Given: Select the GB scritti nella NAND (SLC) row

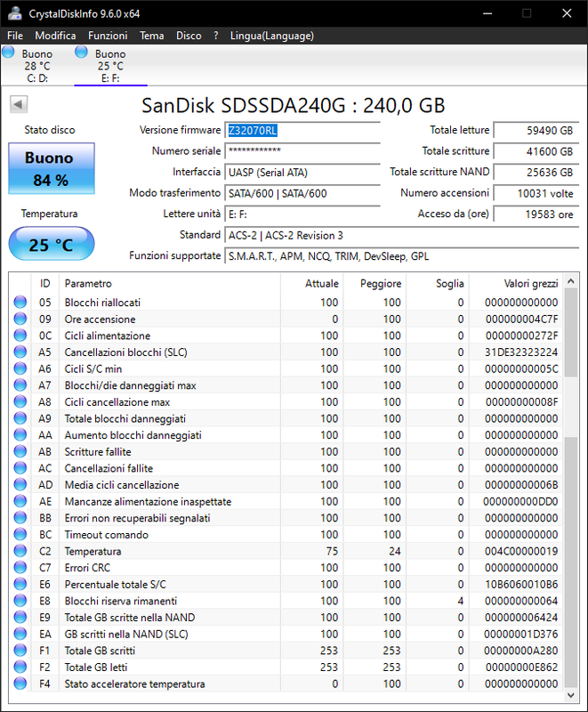Looking at the screenshot, I should 286,634.
